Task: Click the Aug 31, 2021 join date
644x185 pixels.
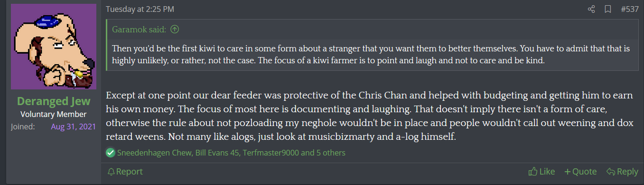Action: tap(73, 127)
